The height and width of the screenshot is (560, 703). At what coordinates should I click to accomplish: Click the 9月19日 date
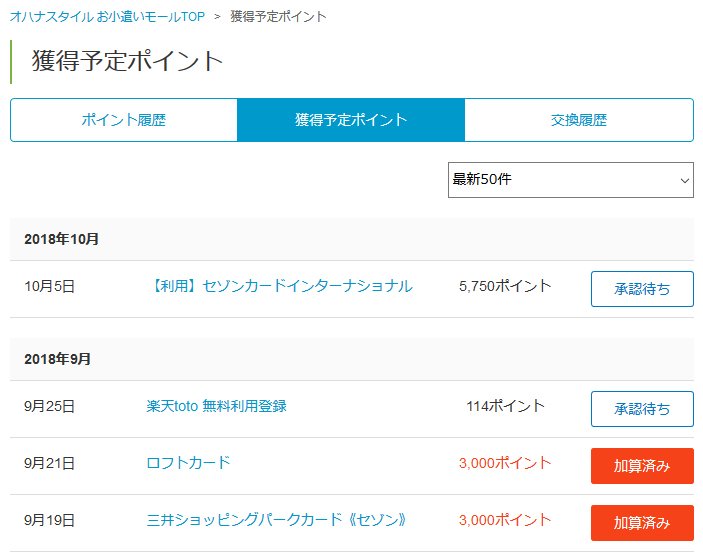coord(49,520)
